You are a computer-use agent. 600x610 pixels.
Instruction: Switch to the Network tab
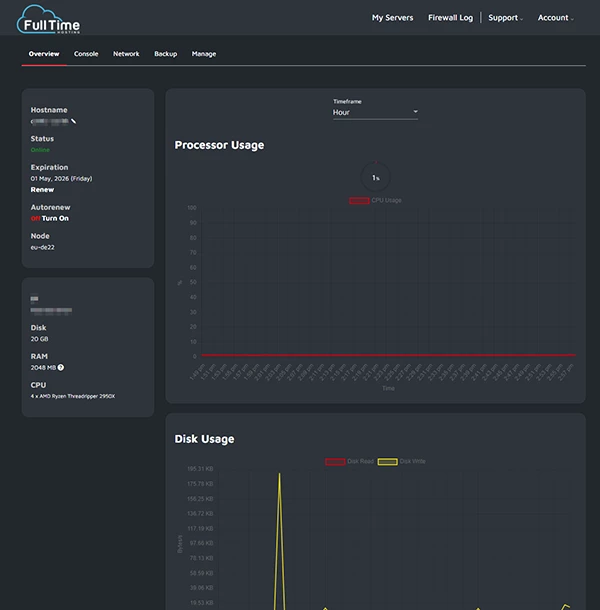pyautogui.click(x=126, y=54)
